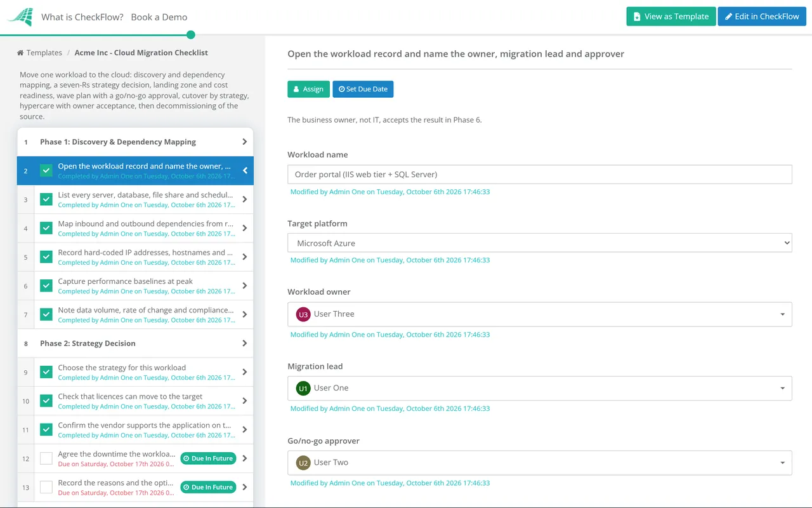Screen dimensions: 812x508
Task: Click the Set Due Date button
Action: point(363,89)
